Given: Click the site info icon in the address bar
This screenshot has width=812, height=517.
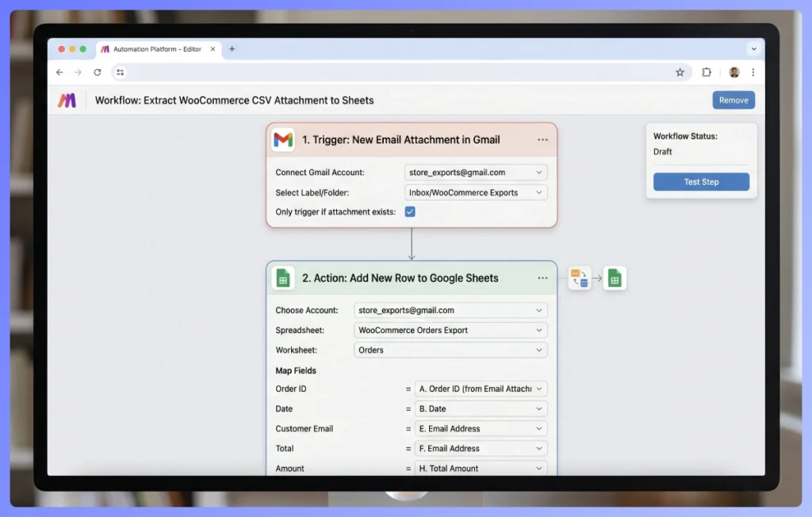Looking at the screenshot, I should click(x=121, y=72).
